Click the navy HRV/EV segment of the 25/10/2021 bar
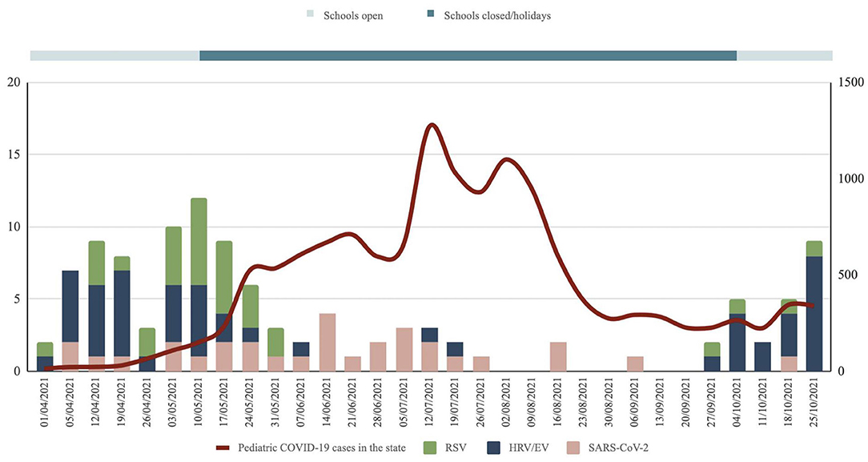 814,314
